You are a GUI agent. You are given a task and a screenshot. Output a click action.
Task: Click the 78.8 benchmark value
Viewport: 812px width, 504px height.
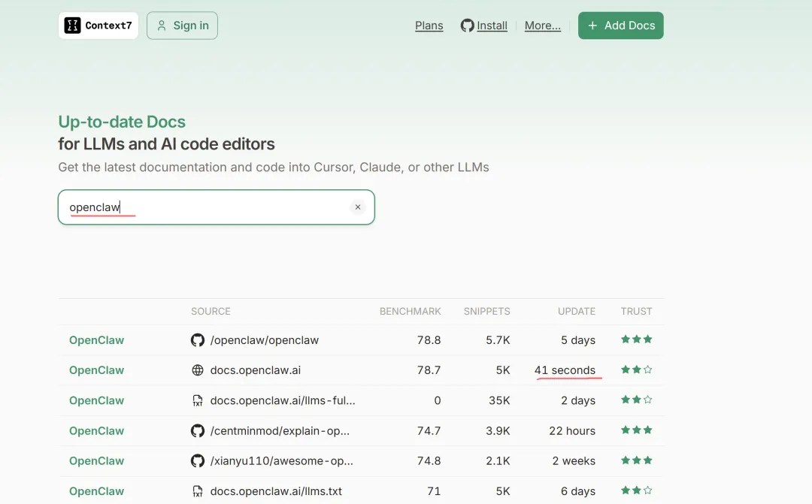pos(429,340)
